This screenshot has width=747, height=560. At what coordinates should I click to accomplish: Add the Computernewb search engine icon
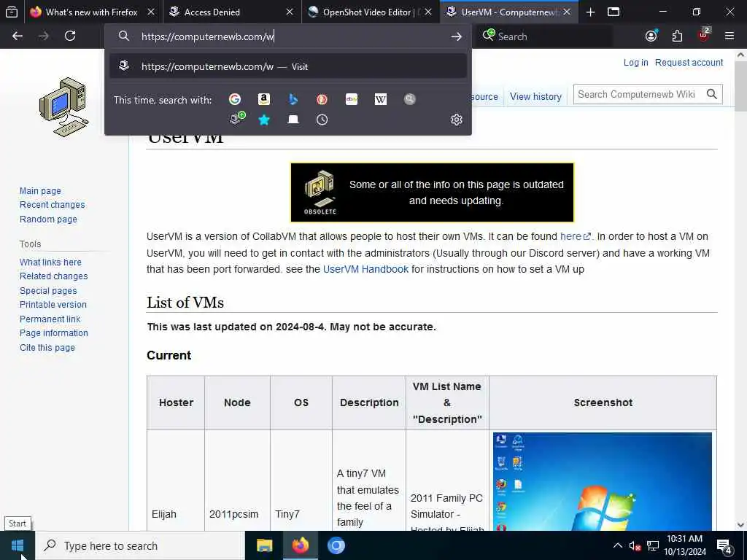pos(237,119)
